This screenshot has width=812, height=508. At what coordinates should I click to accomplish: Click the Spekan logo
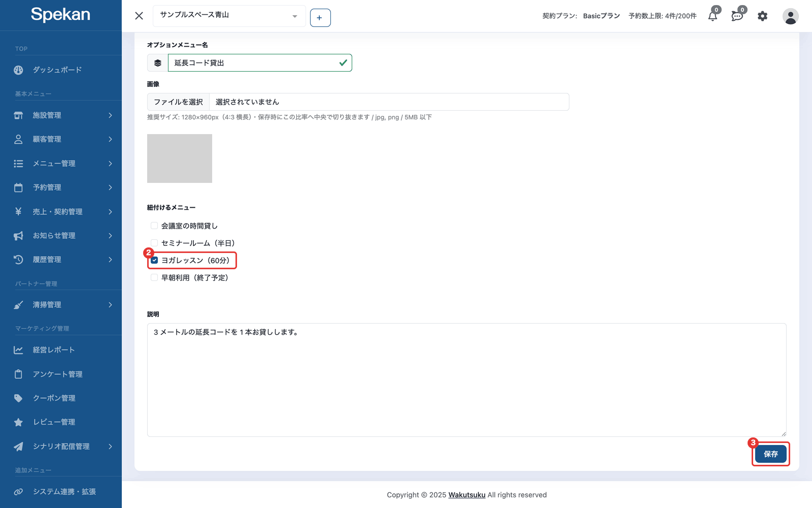[60, 14]
